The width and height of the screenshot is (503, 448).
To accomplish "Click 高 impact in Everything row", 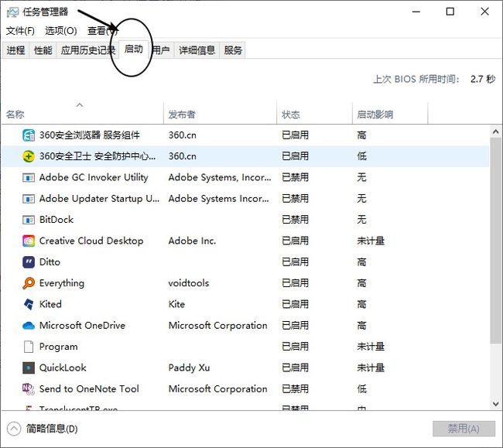I will 362,283.
